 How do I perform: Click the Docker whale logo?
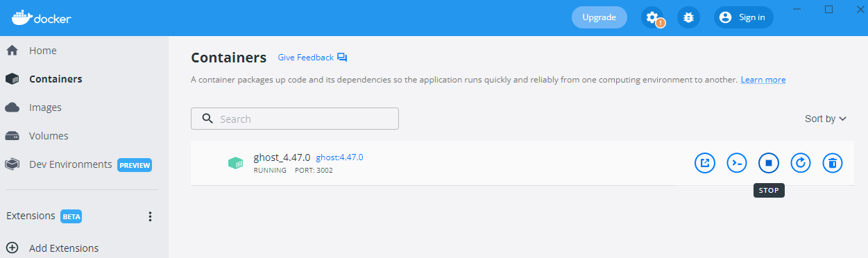22,17
